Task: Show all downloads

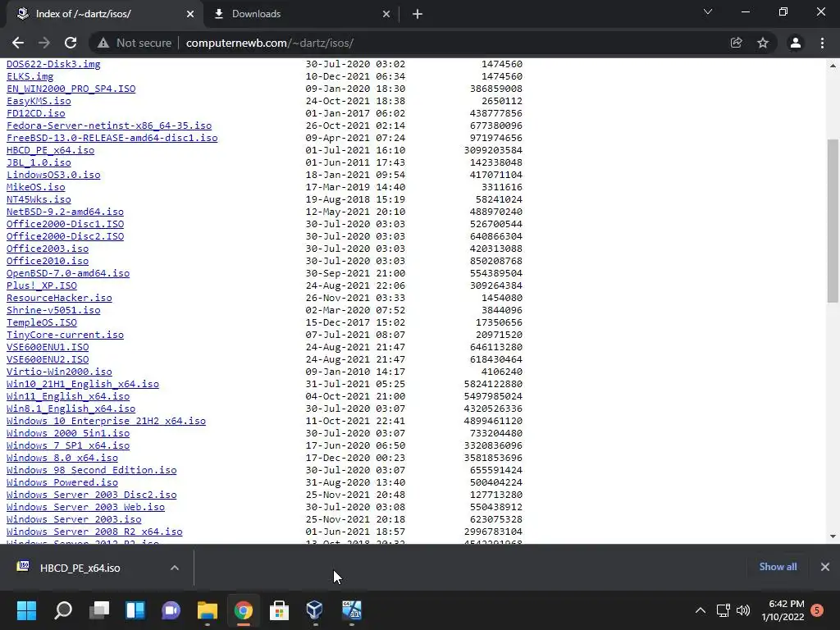Action: point(778,567)
